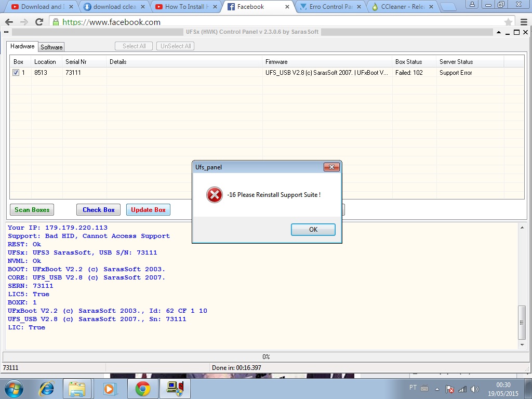Close the 'CCleaner - Relea' browser tab

tap(431, 6)
